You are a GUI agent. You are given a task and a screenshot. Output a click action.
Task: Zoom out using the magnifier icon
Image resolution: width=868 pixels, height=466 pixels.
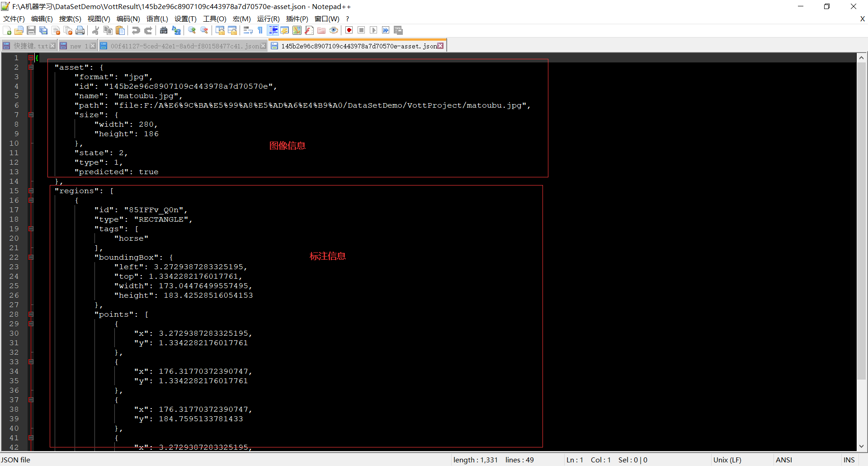204,30
